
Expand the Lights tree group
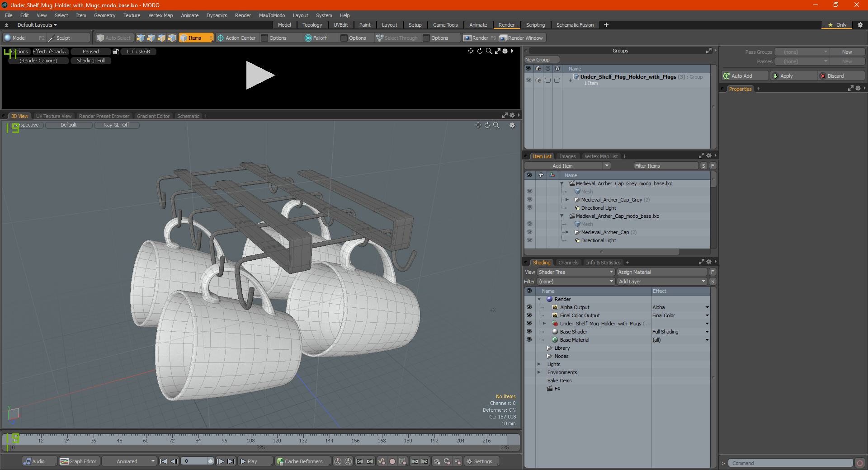tap(539, 364)
